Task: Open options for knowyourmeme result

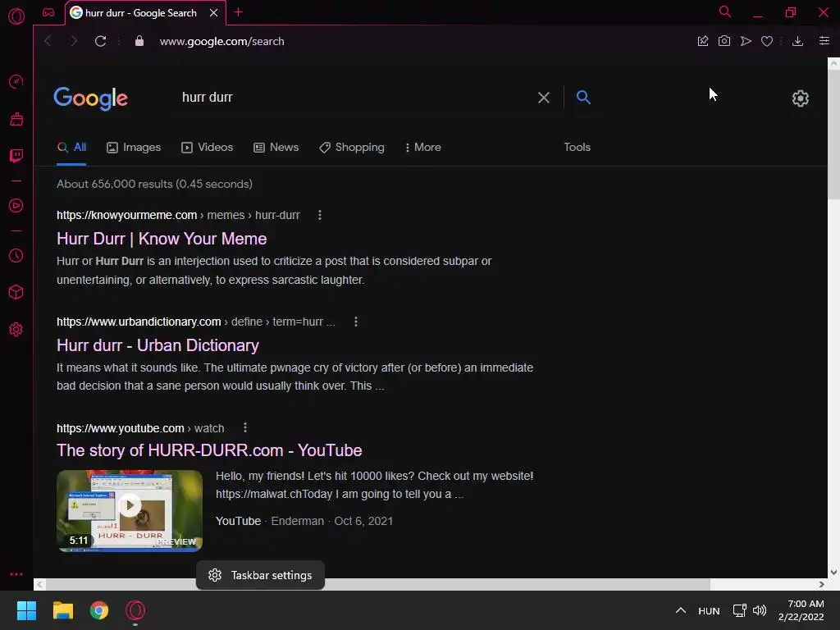Action: tap(320, 215)
